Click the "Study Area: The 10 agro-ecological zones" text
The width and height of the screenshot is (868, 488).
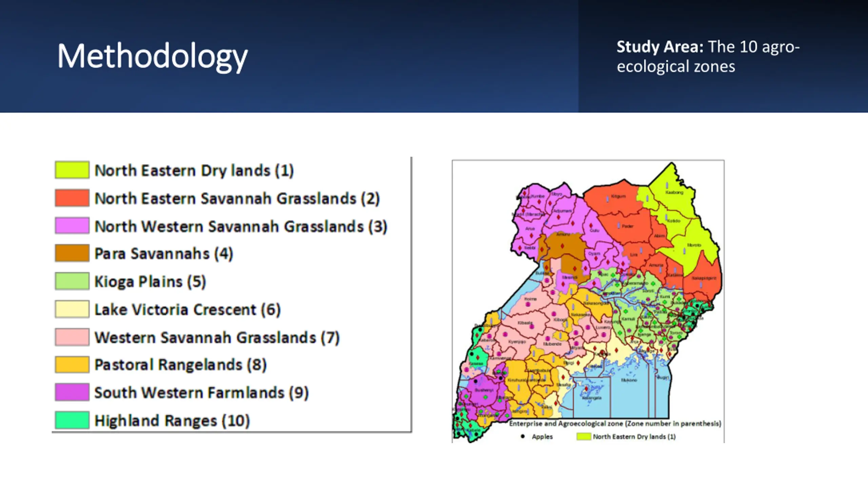(708, 57)
